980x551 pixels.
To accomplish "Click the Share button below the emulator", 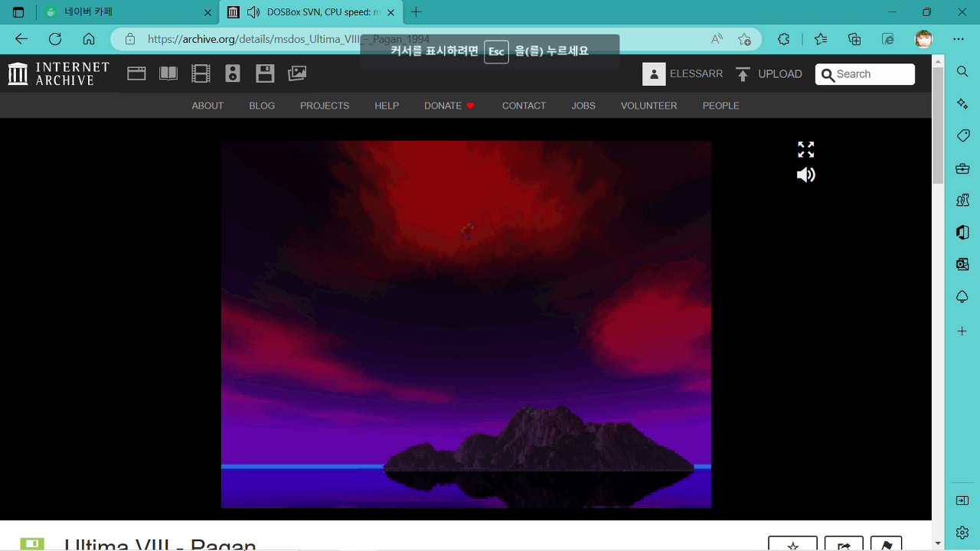I will pos(844,544).
